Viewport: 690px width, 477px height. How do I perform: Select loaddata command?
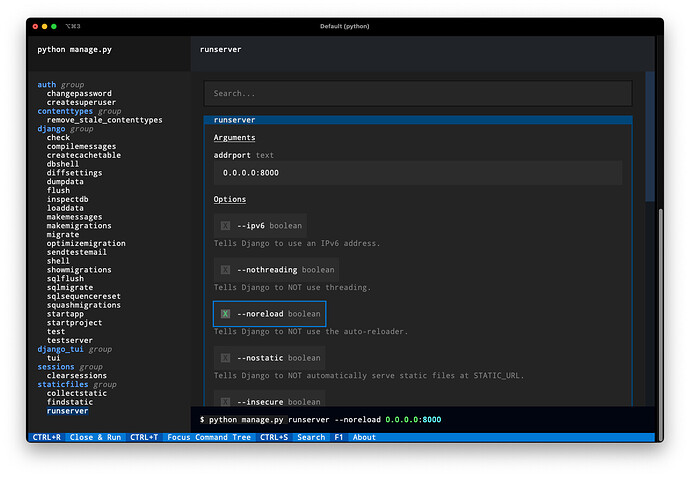(x=65, y=208)
